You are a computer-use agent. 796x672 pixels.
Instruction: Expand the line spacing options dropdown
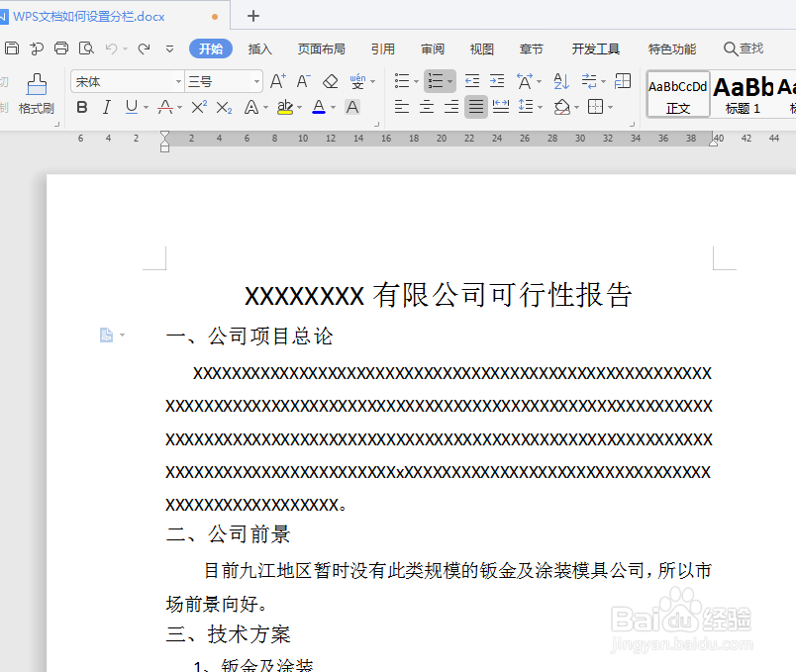[538, 107]
